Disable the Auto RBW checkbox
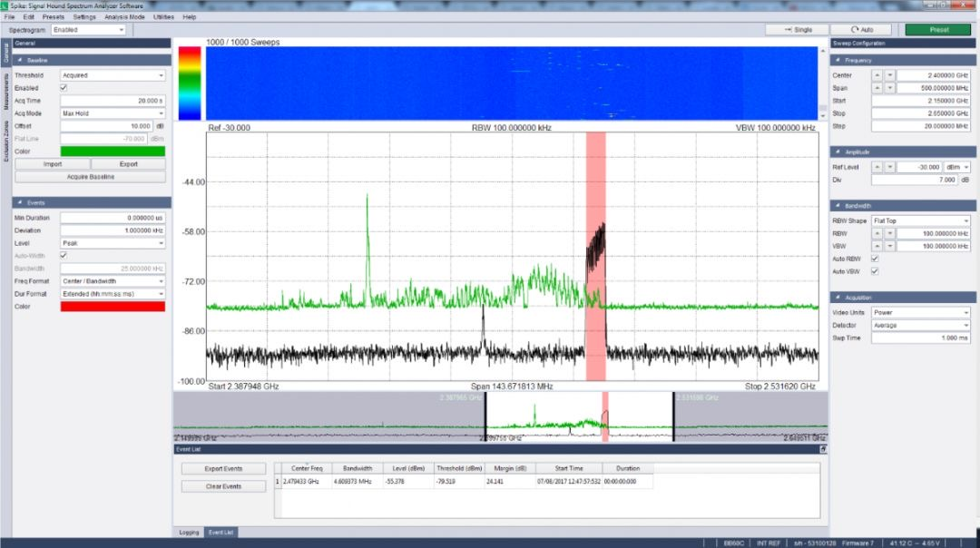 pos(875,259)
